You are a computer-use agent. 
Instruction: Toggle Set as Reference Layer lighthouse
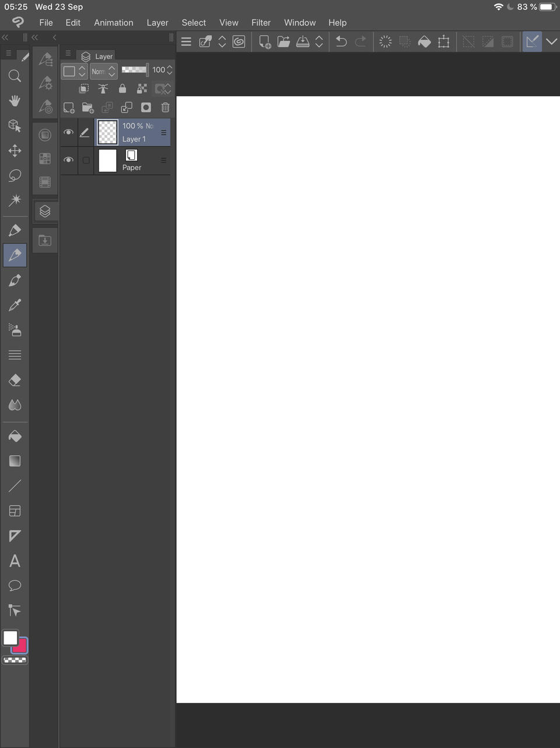tap(103, 89)
